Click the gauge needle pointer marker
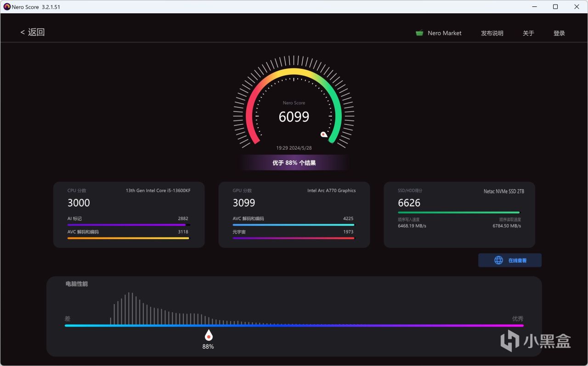 click(324, 135)
